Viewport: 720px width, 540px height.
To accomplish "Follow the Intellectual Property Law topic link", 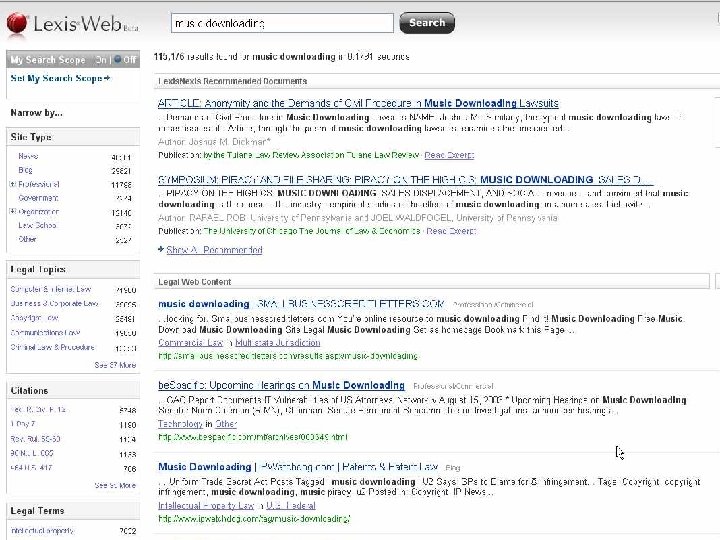I will [206, 506].
